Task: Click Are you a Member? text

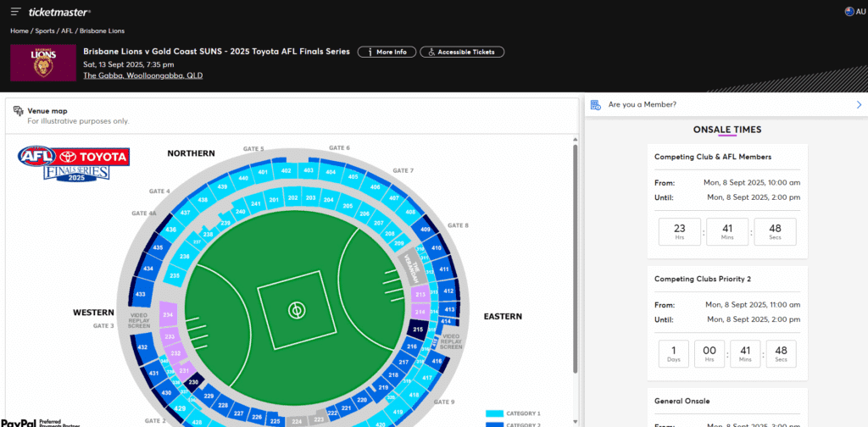Action: (x=643, y=104)
